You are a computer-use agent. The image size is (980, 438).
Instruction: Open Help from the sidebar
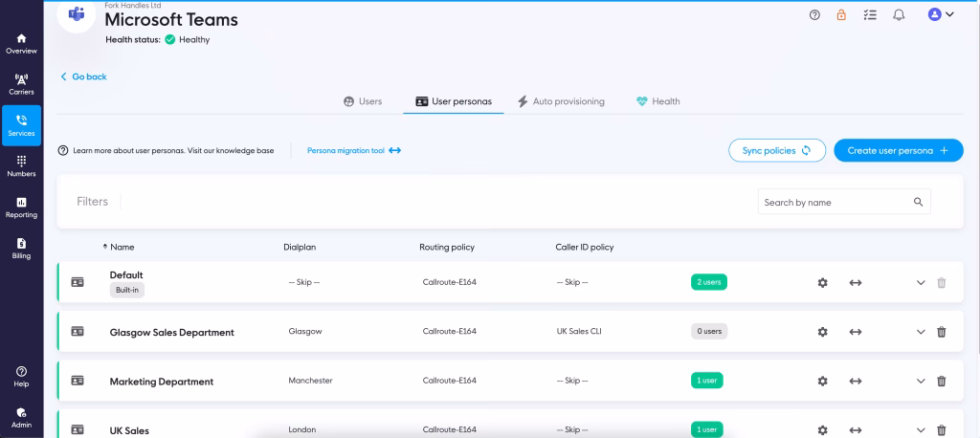(x=21, y=377)
